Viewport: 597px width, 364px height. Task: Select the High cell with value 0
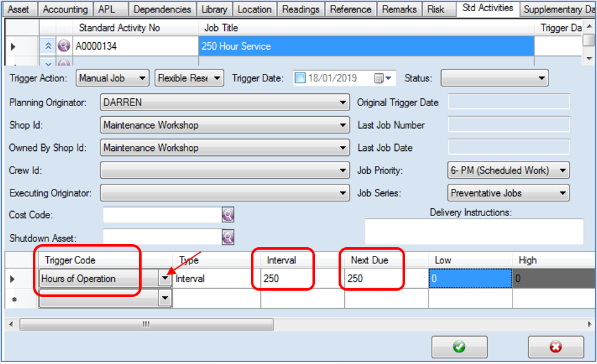pyautogui.click(x=554, y=278)
